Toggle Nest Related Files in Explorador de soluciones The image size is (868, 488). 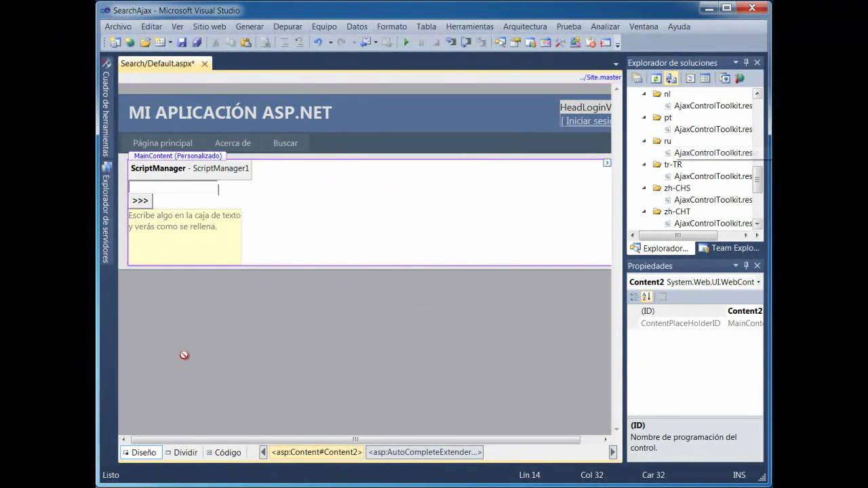click(671, 78)
